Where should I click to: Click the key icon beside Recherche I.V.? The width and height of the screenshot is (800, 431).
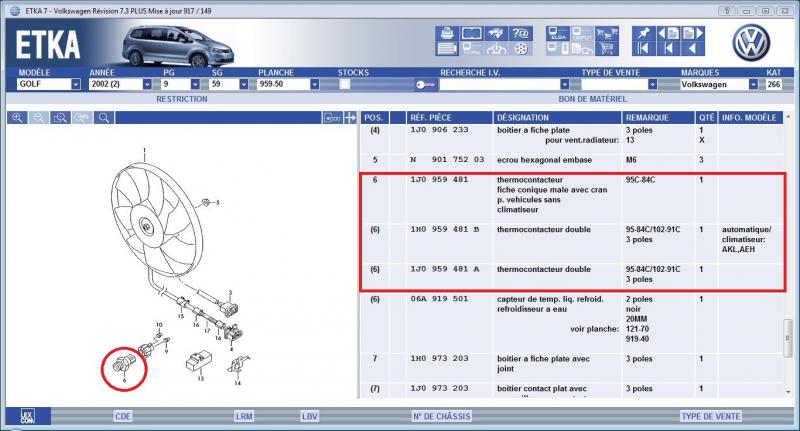425,85
